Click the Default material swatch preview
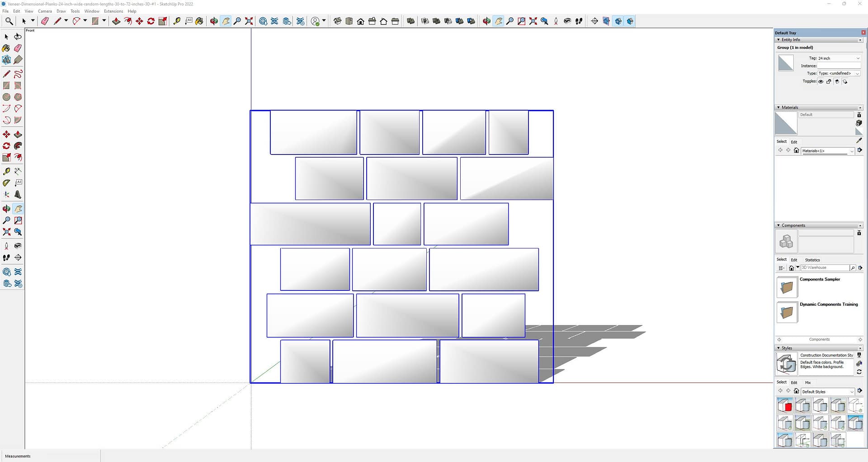The image size is (868, 462). pyautogui.click(x=786, y=123)
